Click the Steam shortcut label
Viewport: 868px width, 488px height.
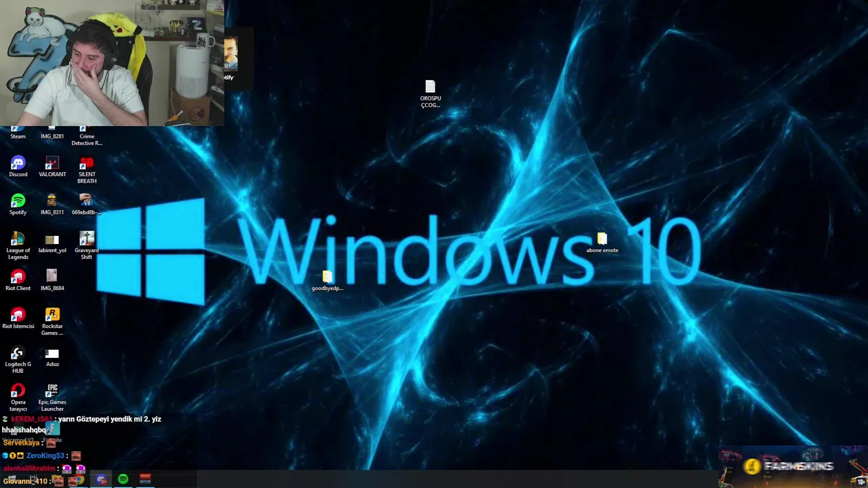tap(18, 136)
